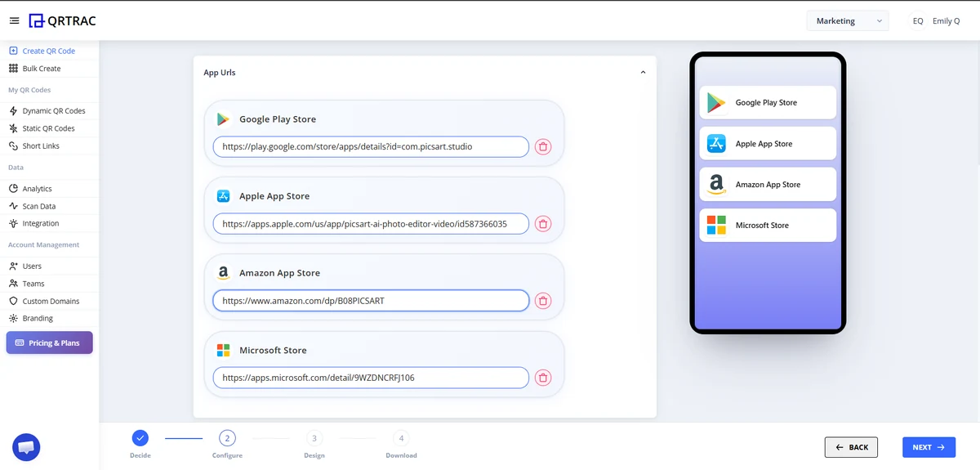
Task: Click the Users person icon
Action: 13,266
